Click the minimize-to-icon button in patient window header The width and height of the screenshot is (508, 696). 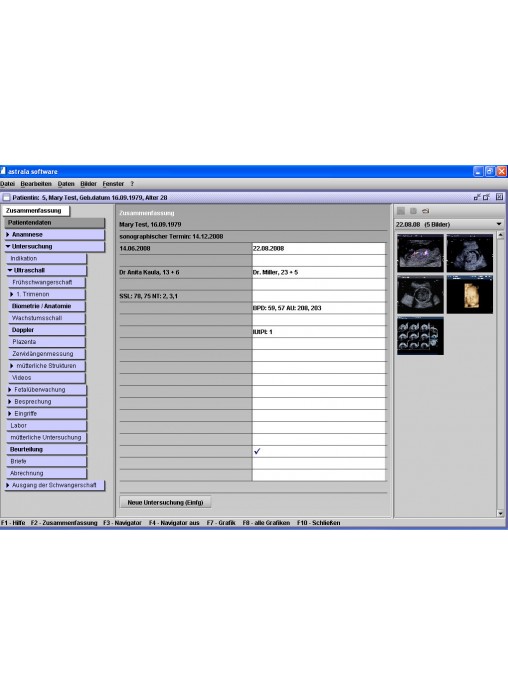(477, 197)
